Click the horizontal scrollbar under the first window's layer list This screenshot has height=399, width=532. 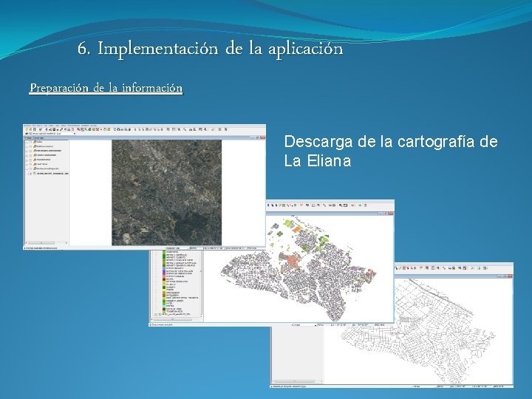coord(47,243)
